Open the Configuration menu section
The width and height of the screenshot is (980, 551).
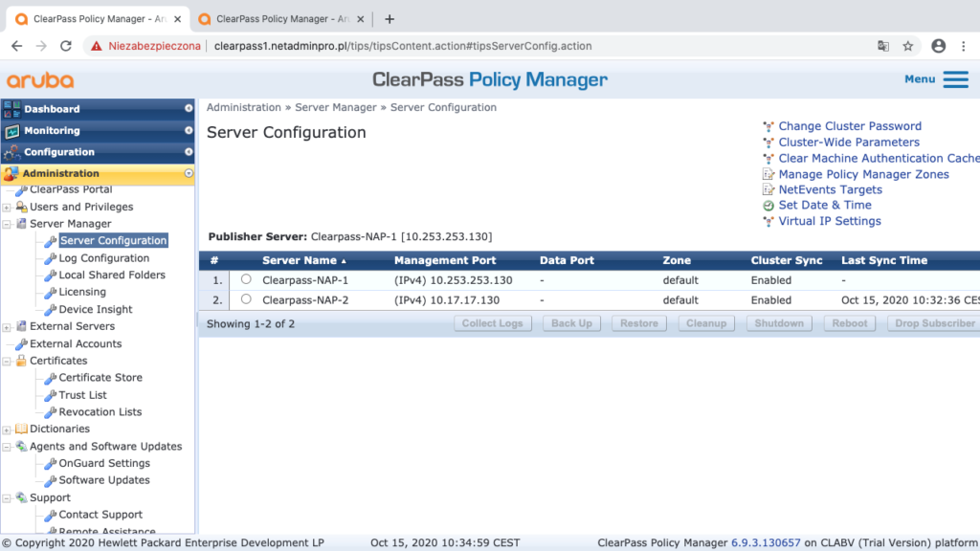(98, 152)
